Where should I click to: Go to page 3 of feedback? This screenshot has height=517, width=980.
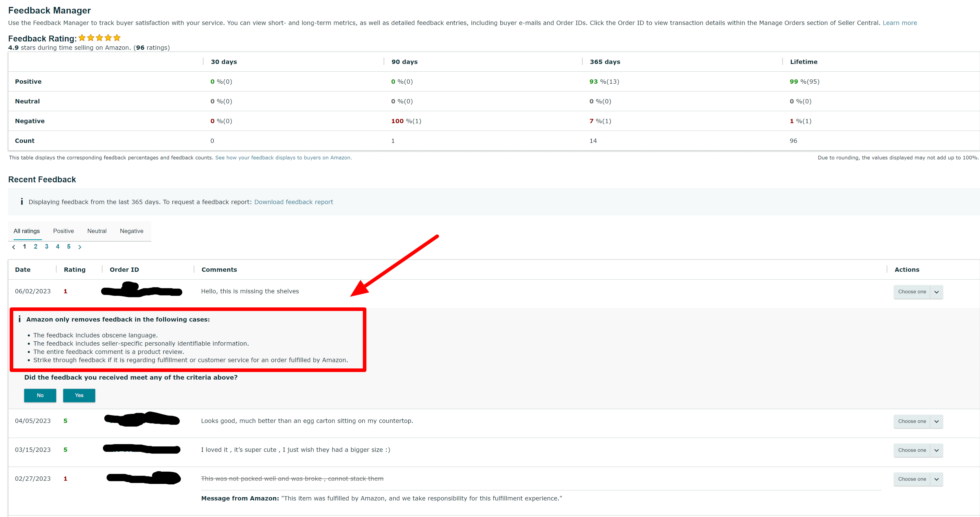coord(46,246)
